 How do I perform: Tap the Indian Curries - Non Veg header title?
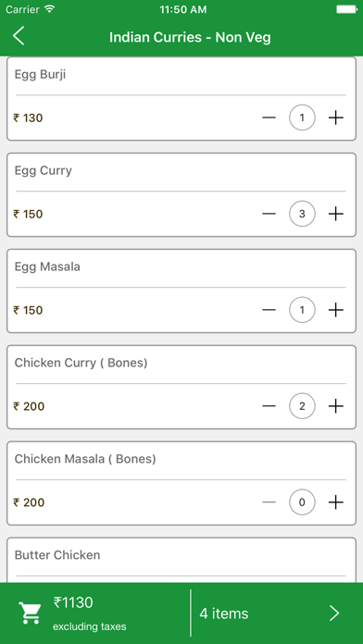pyautogui.click(x=190, y=37)
